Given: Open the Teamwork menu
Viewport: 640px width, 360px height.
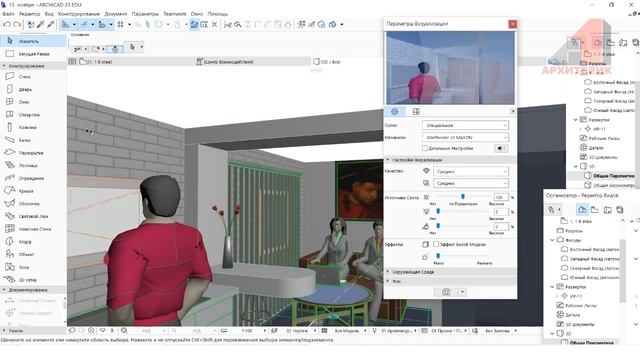Looking at the screenshot, I should click(175, 14).
